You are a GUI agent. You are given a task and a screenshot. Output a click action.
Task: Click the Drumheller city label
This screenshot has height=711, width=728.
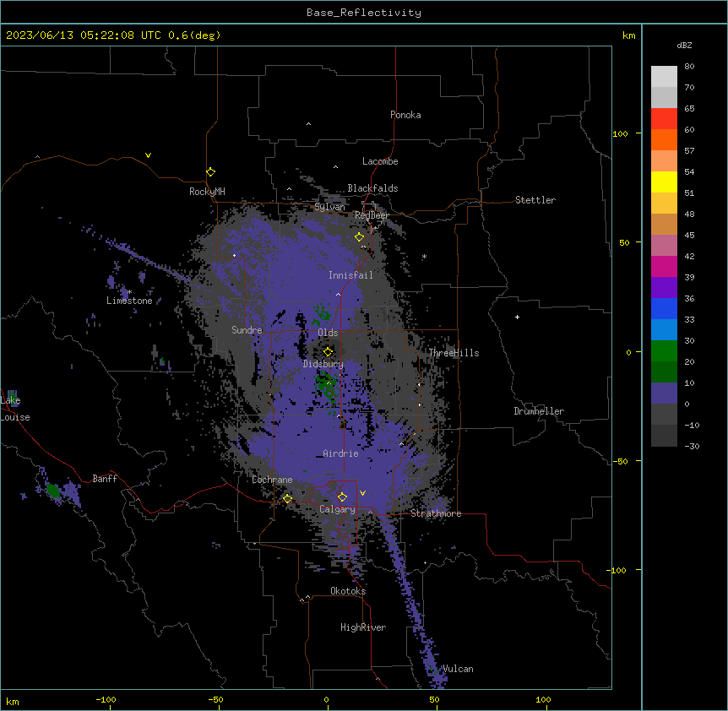tap(539, 411)
